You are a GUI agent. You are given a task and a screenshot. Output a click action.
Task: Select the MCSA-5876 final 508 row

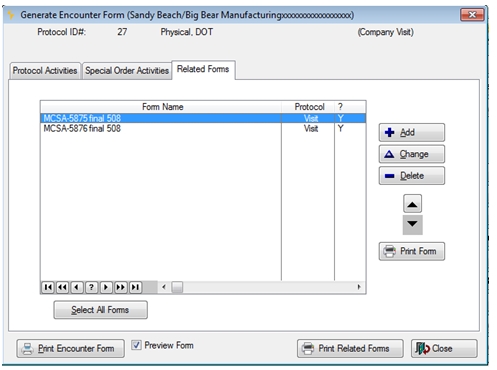click(x=203, y=129)
